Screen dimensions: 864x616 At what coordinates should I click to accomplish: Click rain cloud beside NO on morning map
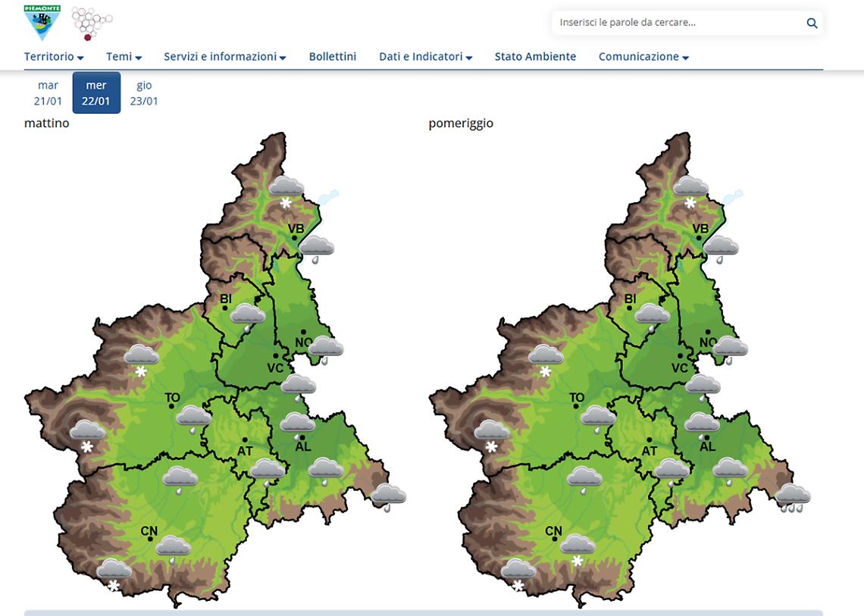click(326, 349)
